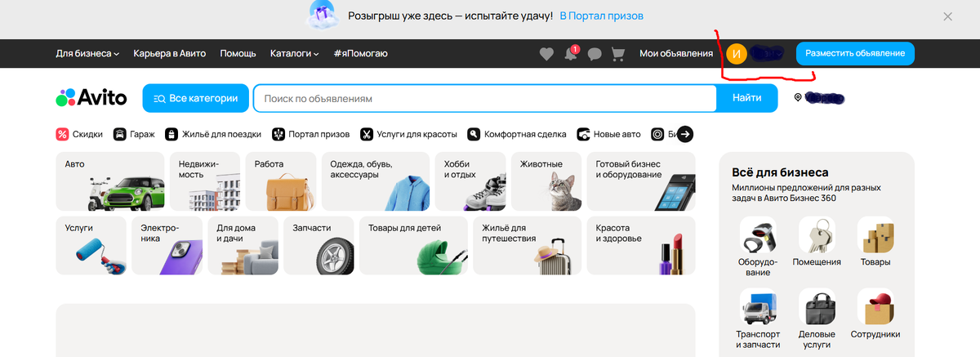Open Карьера в Авито link
Viewport: 980px width, 357px height.
point(169,54)
